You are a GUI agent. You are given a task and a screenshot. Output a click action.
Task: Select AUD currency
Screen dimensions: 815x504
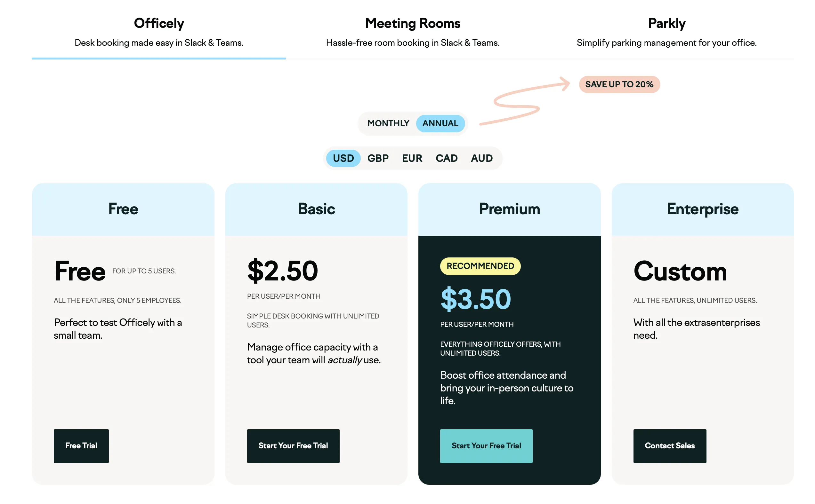481,158
